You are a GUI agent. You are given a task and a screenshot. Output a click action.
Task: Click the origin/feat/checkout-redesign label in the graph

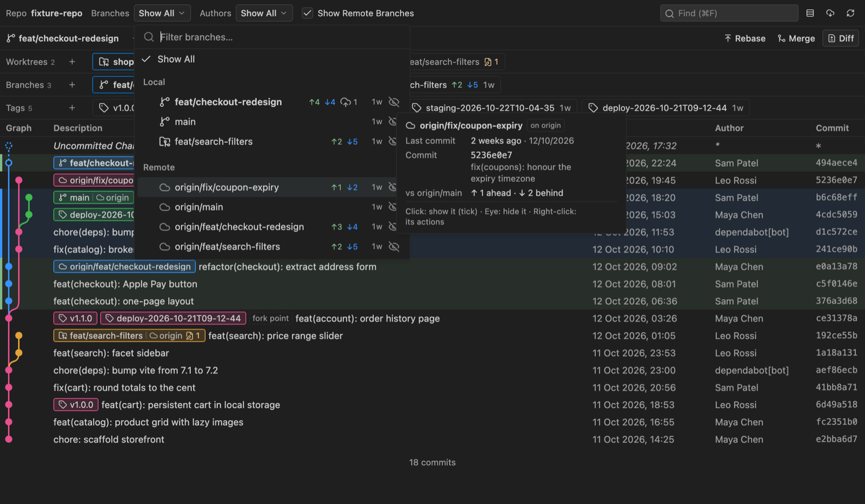[x=124, y=267]
